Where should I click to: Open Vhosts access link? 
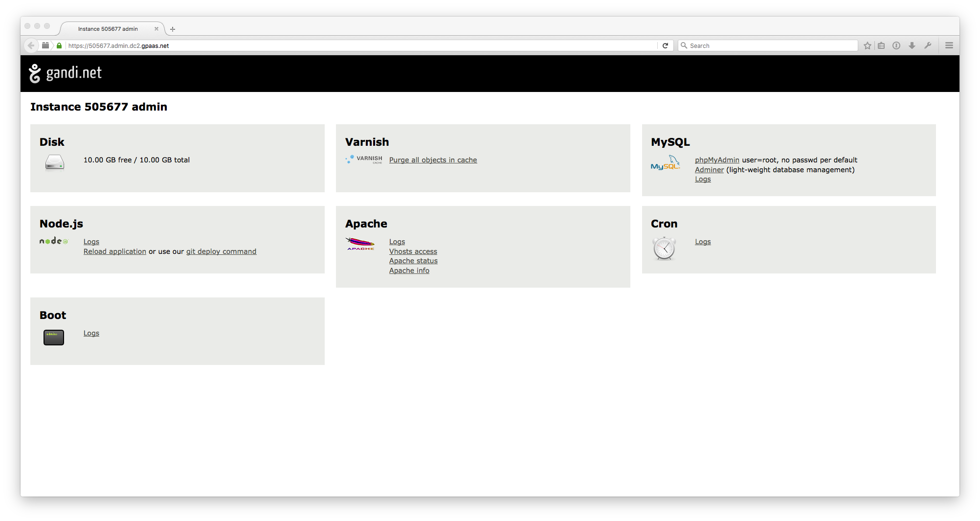point(413,251)
